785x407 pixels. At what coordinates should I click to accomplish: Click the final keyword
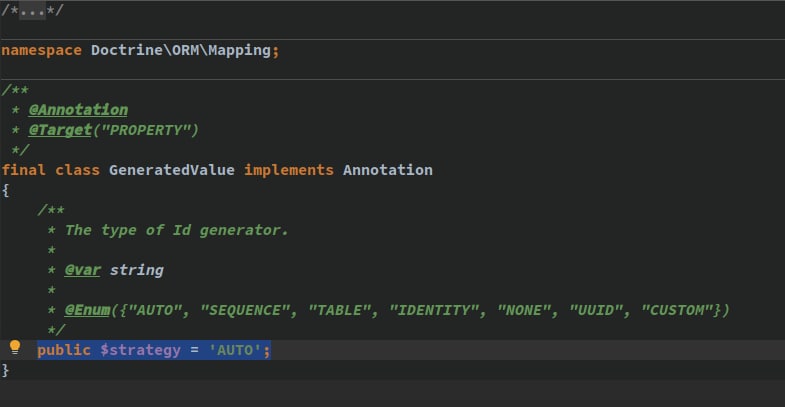click(x=24, y=170)
